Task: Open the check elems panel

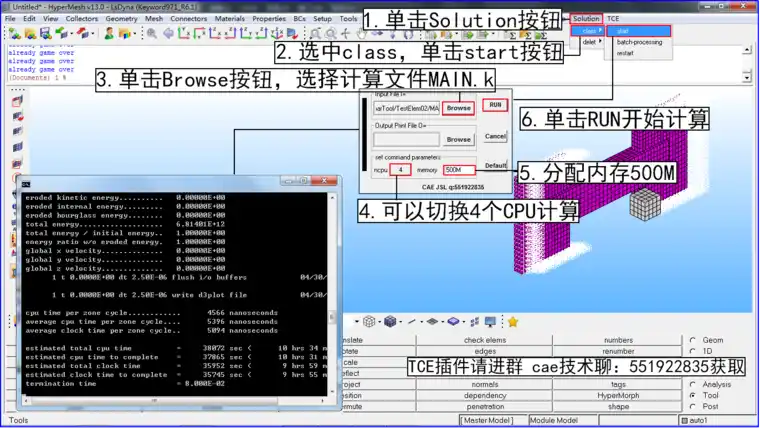Action: [x=484, y=340]
